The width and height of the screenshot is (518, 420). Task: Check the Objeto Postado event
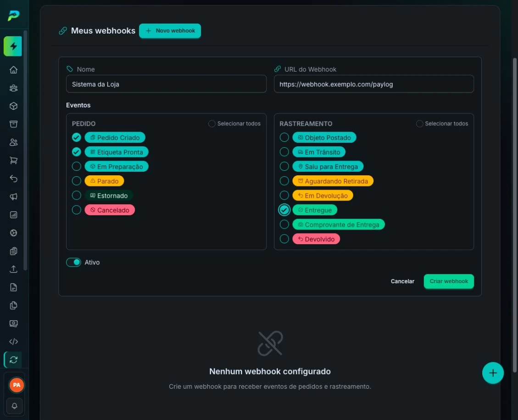click(284, 137)
